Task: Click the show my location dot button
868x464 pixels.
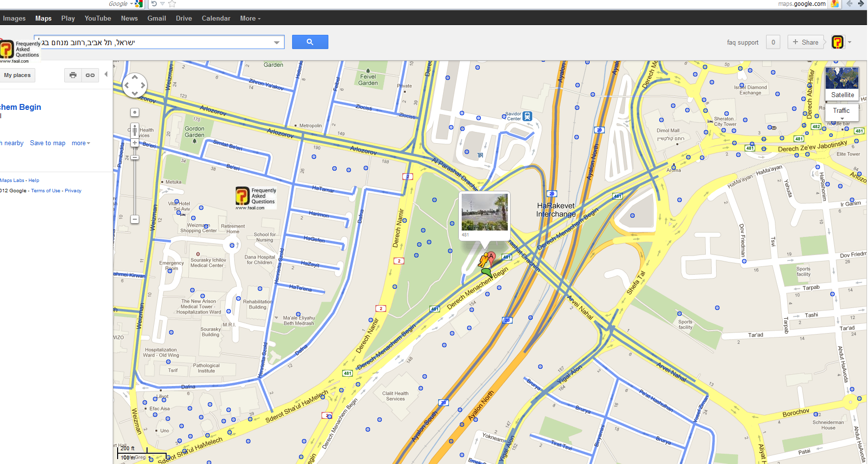Action: click(x=135, y=112)
